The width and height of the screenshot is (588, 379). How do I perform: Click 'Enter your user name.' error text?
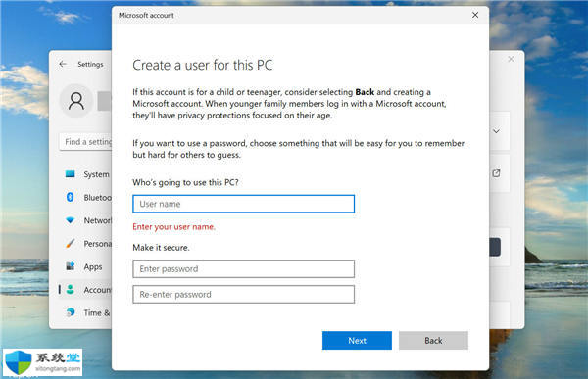(x=173, y=227)
